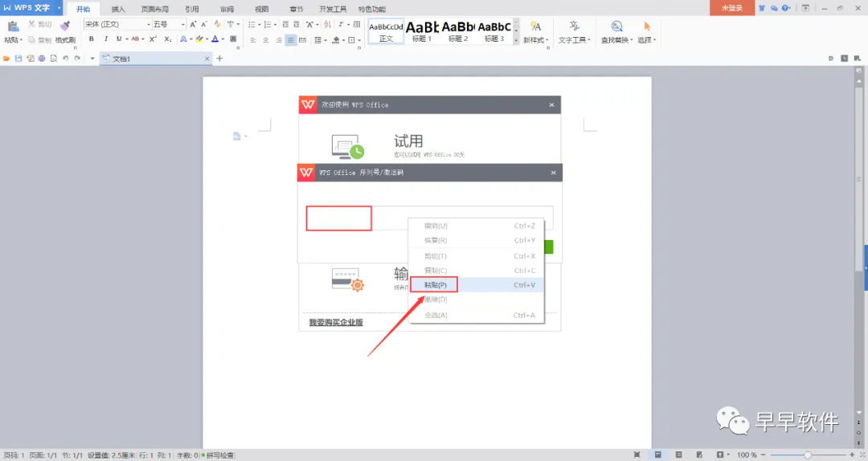Click the zoom slider handle
The height and width of the screenshot is (461, 868).
coord(808,455)
